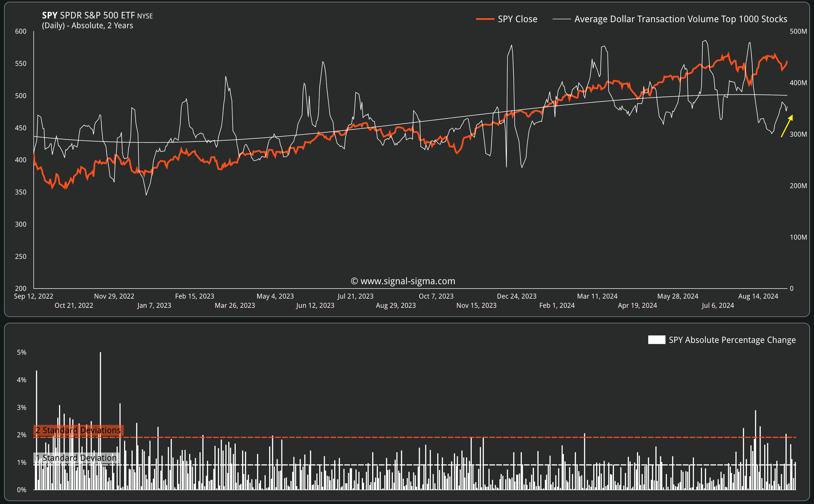
Task: Click the Aug 14, 2024 date label
Action: click(758, 296)
